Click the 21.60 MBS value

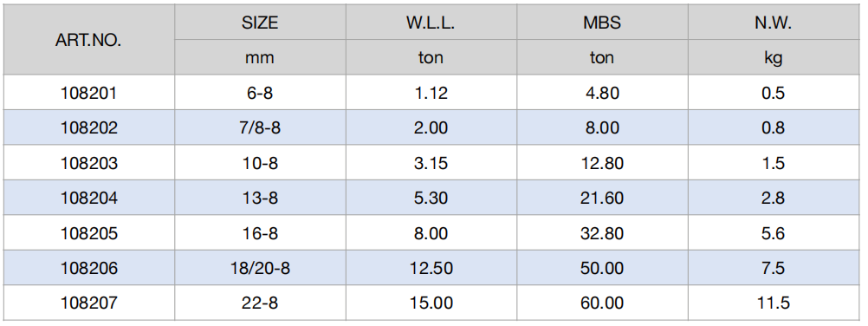(602, 198)
